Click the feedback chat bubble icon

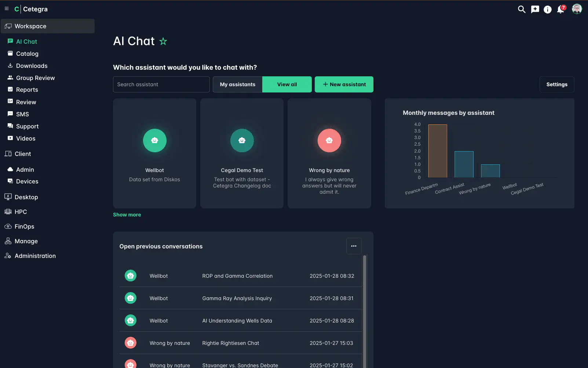(x=535, y=9)
